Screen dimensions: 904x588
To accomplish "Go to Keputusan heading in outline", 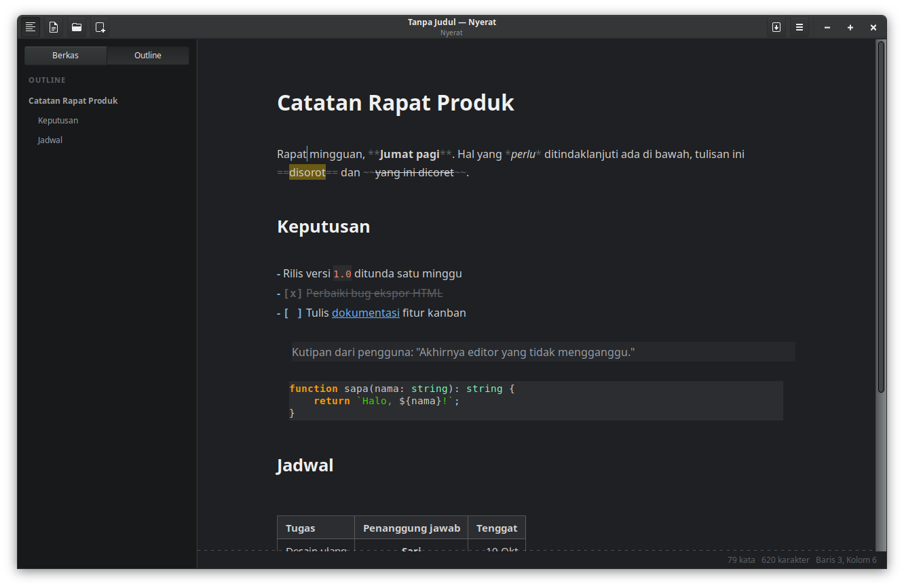I will [58, 121].
